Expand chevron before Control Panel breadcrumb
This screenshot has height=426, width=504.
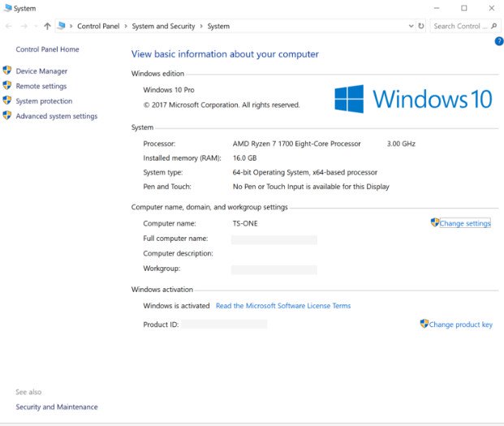[x=71, y=26]
